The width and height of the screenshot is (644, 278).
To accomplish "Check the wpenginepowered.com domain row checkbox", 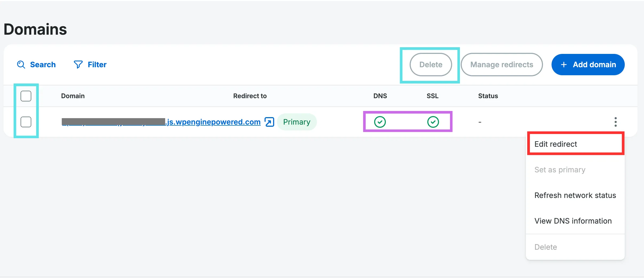I will tap(26, 122).
